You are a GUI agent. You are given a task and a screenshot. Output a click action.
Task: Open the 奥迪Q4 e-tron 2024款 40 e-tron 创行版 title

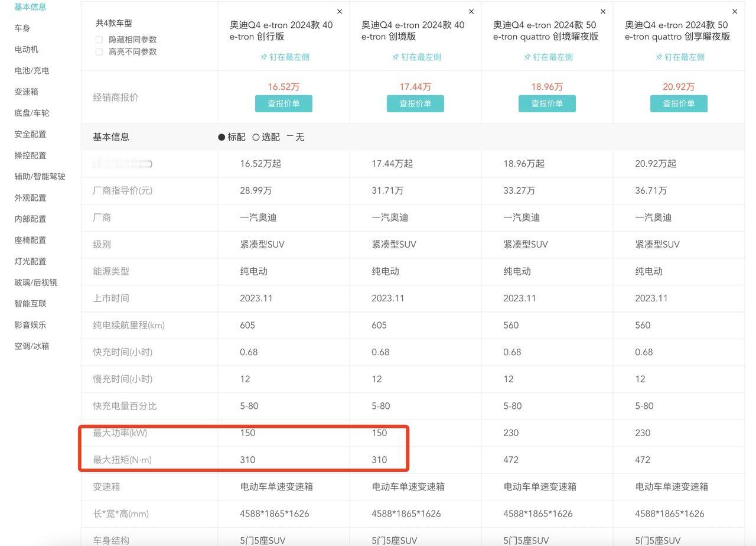pyautogui.click(x=281, y=31)
